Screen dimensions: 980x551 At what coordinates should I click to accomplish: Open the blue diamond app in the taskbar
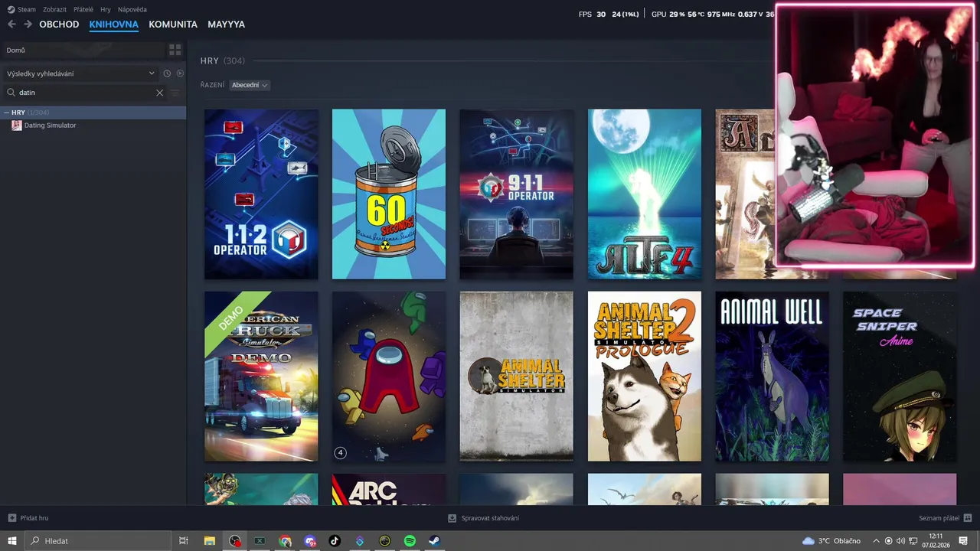[x=360, y=541]
